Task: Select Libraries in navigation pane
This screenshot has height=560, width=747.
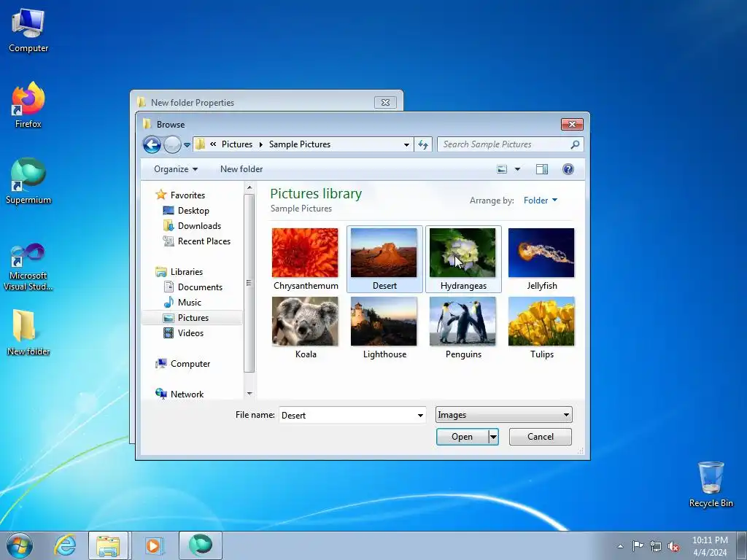Action: [186, 272]
